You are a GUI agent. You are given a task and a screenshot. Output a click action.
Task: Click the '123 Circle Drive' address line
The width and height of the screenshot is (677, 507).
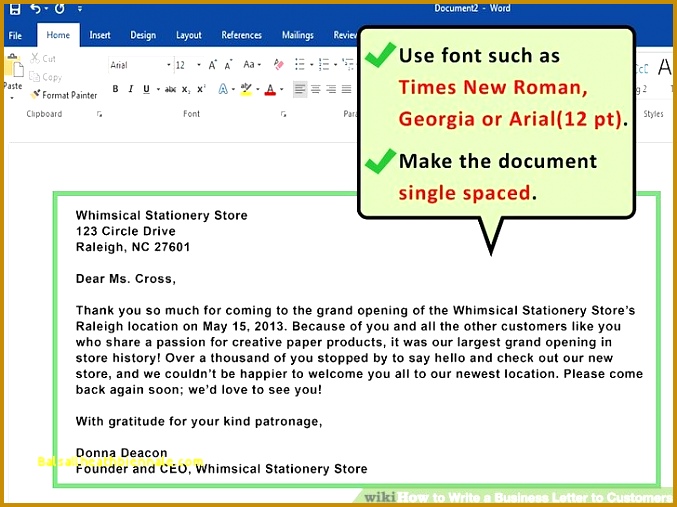click(x=126, y=231)
